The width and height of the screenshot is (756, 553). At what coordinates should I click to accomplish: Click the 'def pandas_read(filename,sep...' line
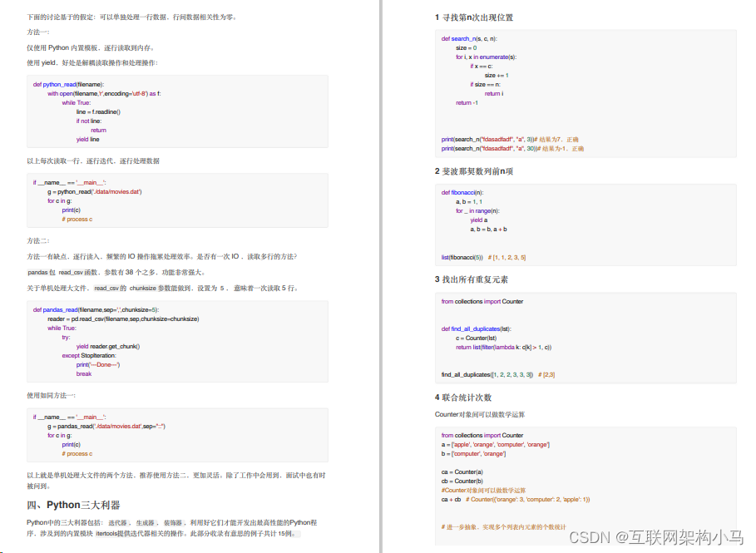(96, 310)
